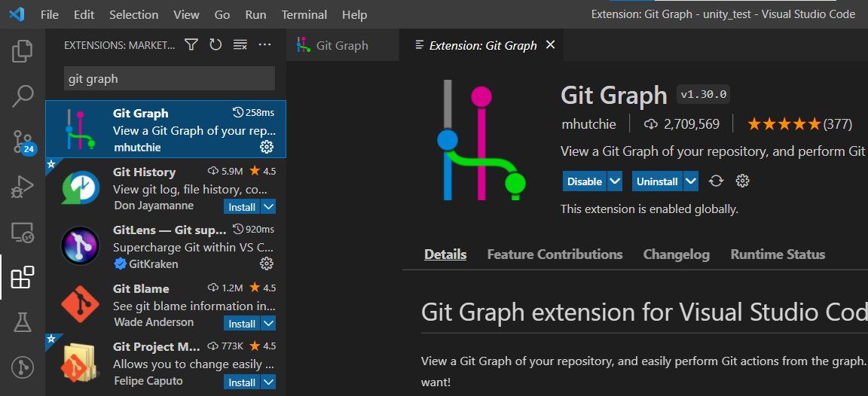This screenshot has height=396, width=868.
Task: Select Git Project Manager list entry title
Action: click(157, 347)
